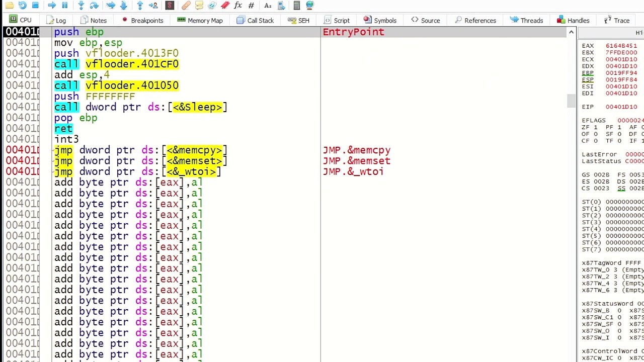The image size is (644, 362).
Task: Switch to the Log tab
Action: 55,20
